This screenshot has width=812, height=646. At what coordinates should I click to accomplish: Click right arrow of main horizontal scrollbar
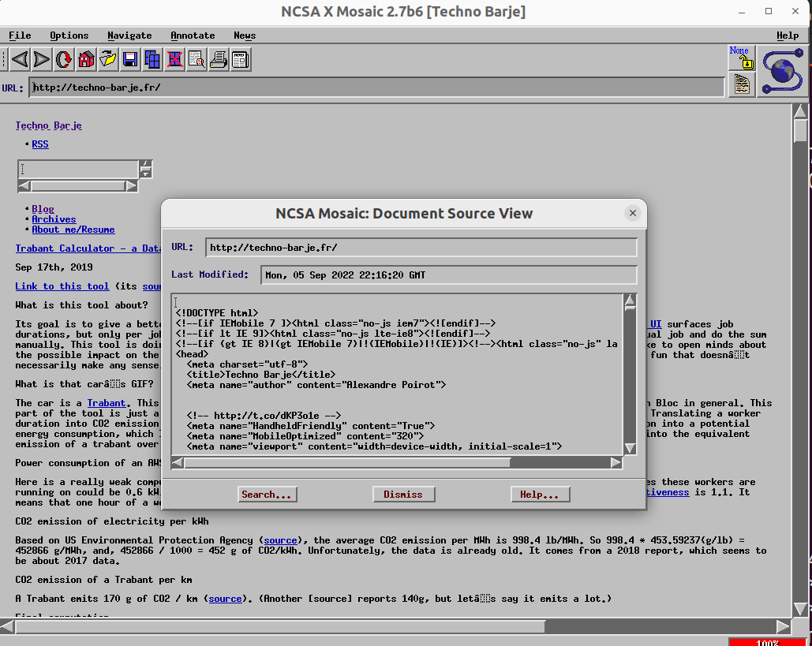783,627
